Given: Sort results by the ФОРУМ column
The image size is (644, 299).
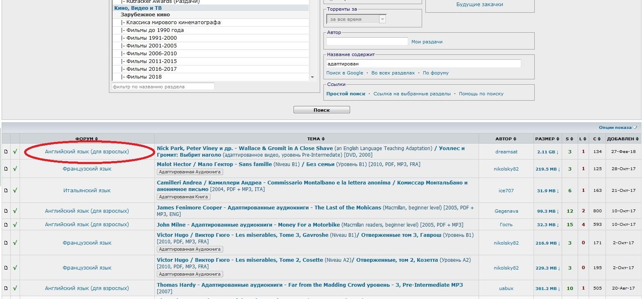Looking at the screenshot, I should [86, 139].
